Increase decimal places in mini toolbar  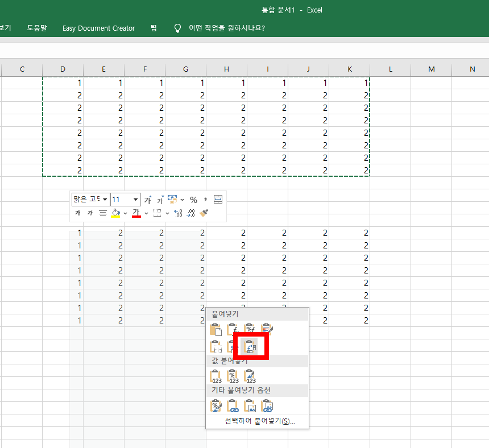click(178, 213)
